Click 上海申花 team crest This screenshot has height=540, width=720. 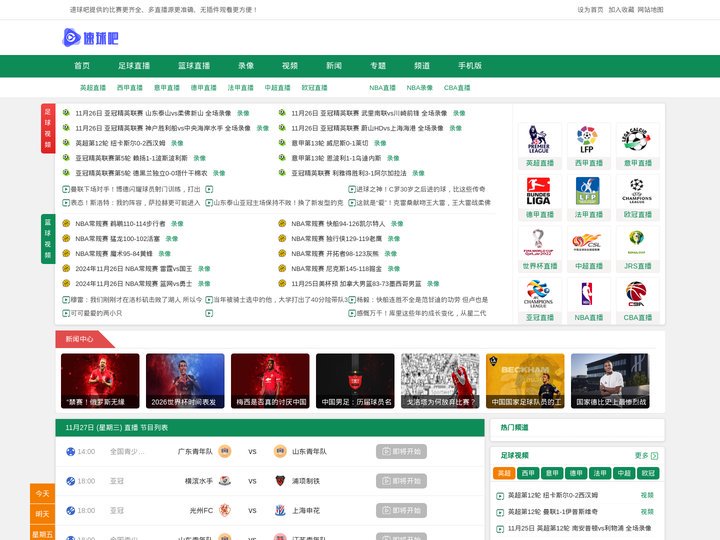point(280,510)
